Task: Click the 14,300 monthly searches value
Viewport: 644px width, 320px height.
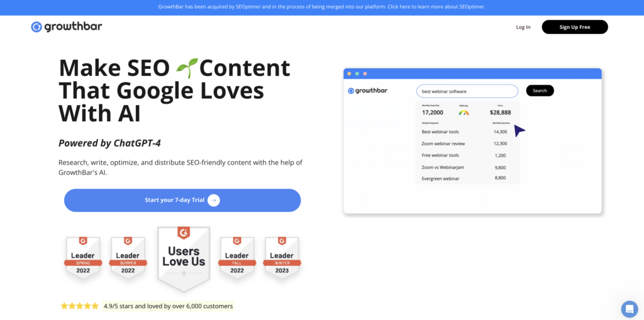Action: pos(500,132)
